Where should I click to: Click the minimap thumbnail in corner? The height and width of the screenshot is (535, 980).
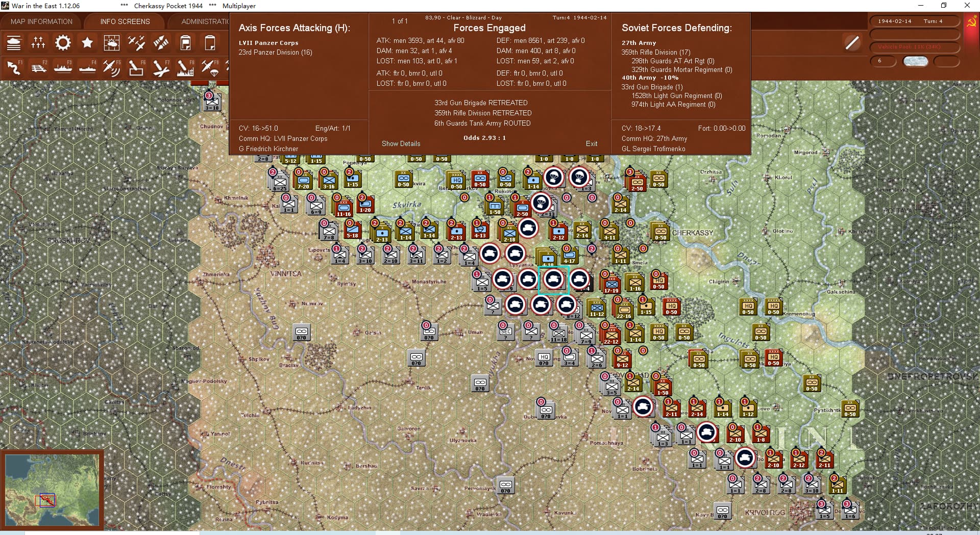pyautogui.click(x=52, y=490)
